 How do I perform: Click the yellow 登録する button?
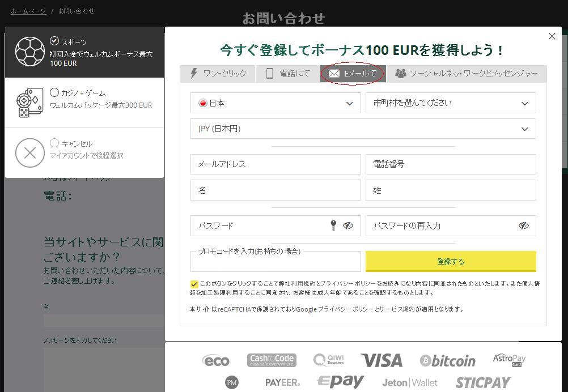click(451, 261)
